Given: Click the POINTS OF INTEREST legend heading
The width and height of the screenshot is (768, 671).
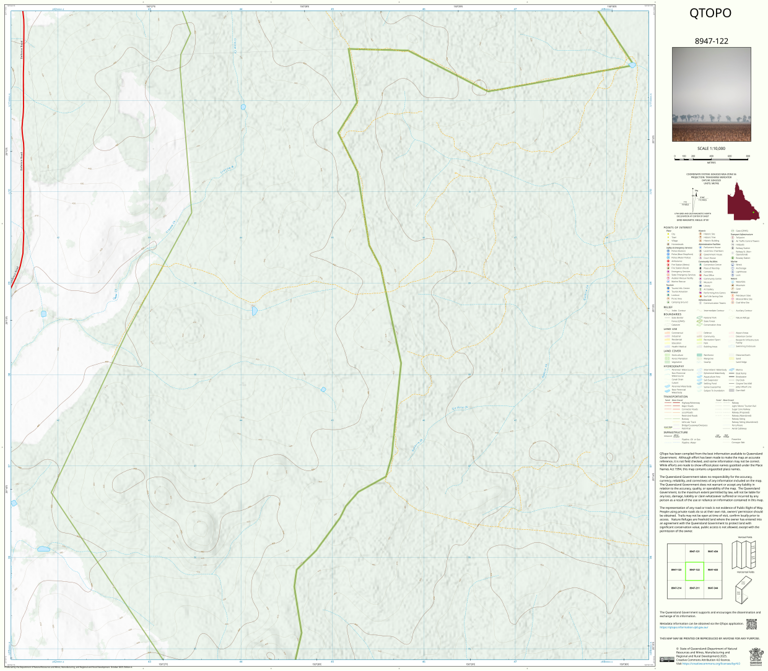Looking at the screenshot, I should (x=678, y=228).
